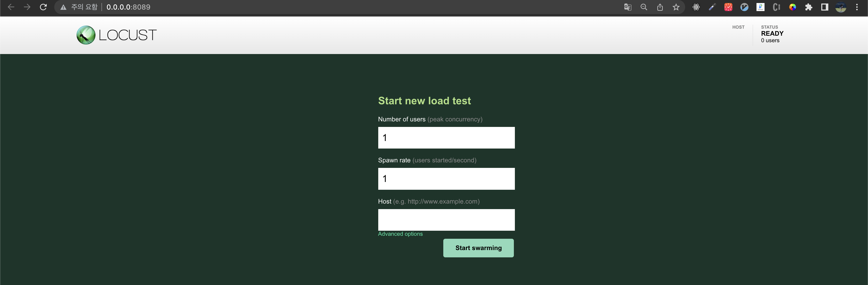The image size is (868, 285).
Task: Open the Chrome three-dot menu
Action: click(857, 7)
